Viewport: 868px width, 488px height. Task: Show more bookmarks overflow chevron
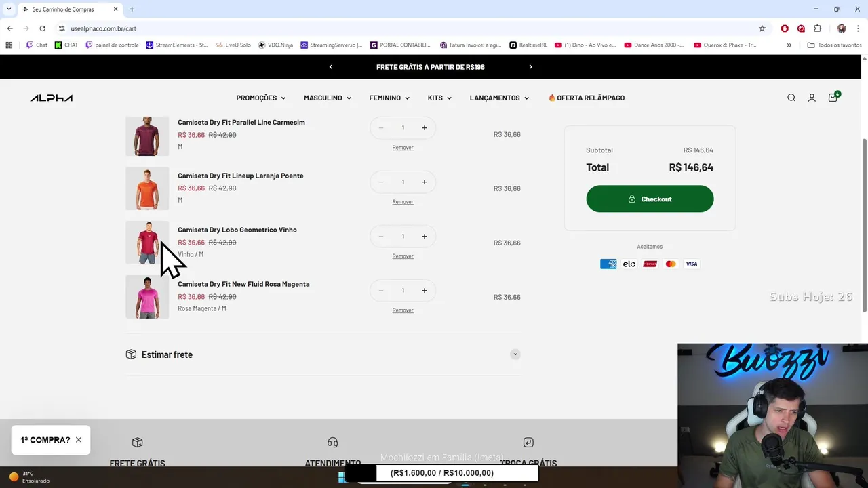(x=789, y=45)
